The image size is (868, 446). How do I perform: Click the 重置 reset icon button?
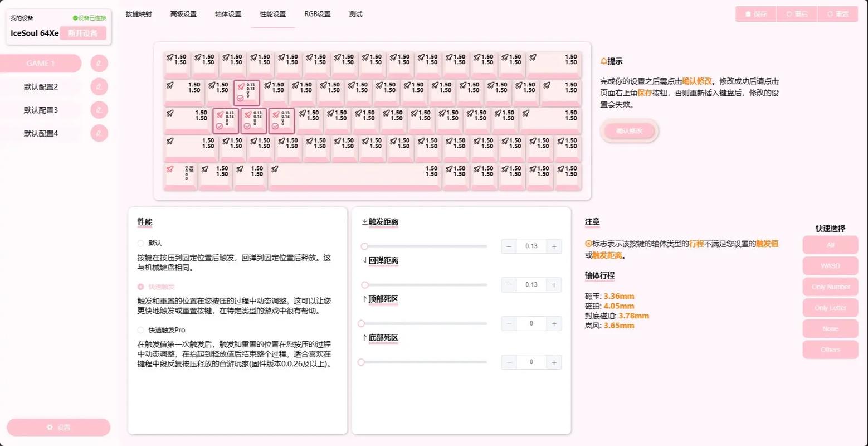pyautogui.click(x=838, y=14)
